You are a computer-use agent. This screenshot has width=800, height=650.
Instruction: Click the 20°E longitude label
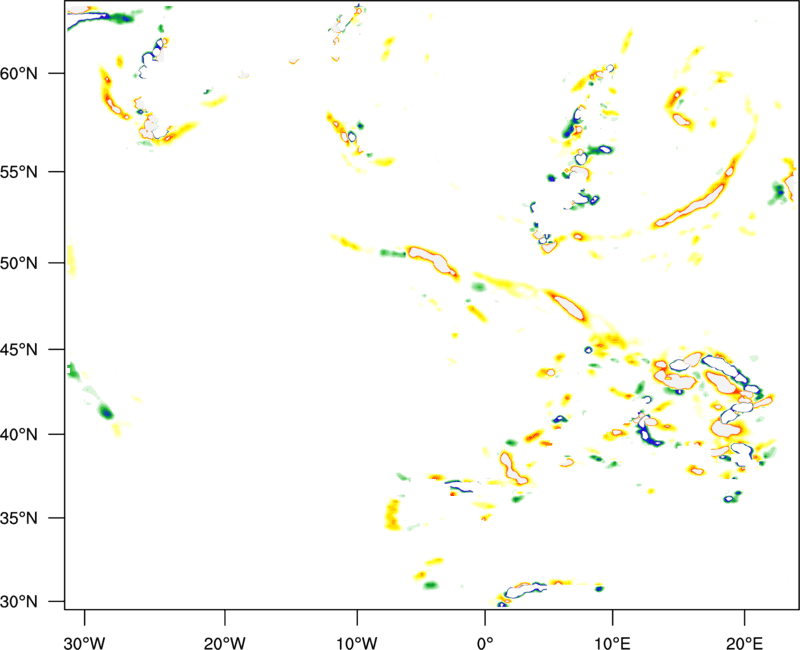click(x=744, y=643)
